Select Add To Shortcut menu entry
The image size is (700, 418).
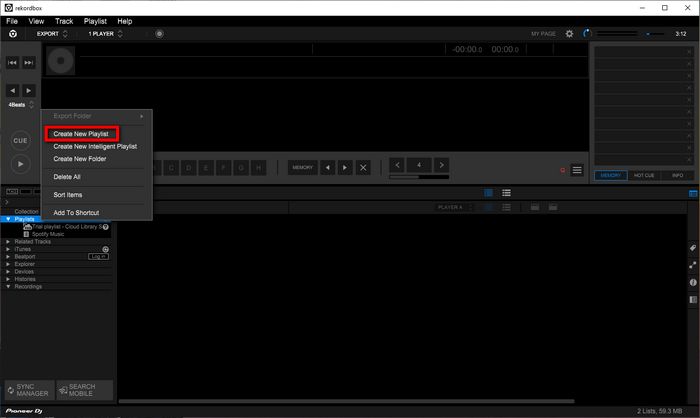pyautogui.click(x=76, y=213)
